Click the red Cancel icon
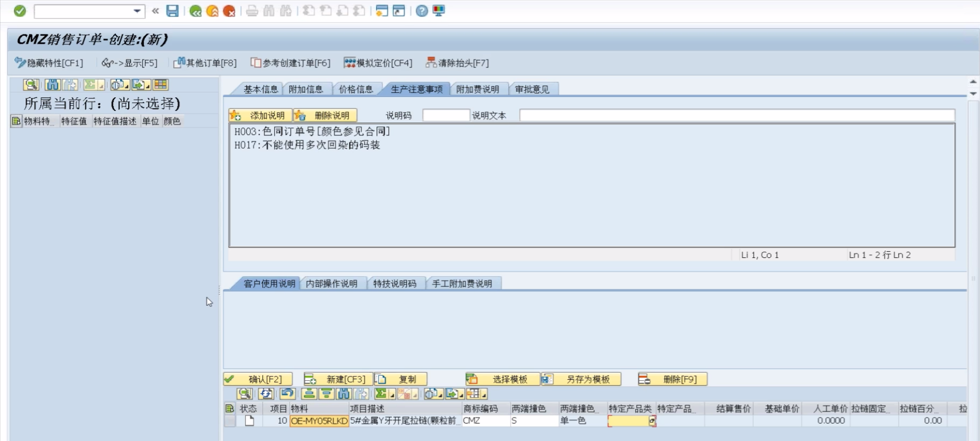 pos(229,11)
